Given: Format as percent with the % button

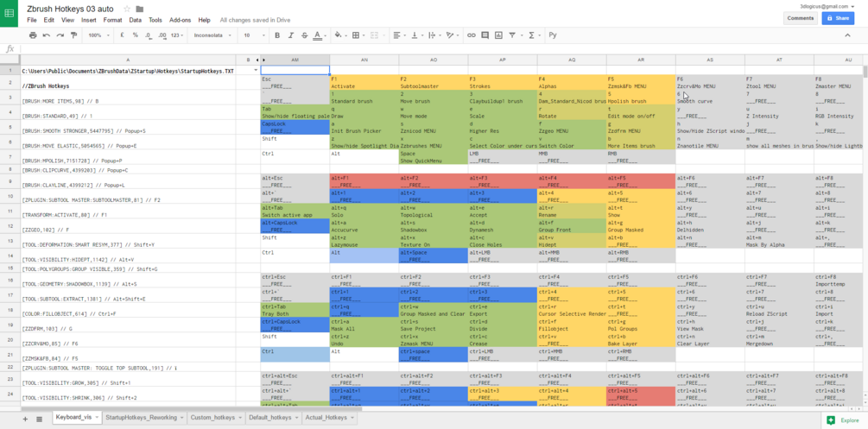Looking at the screenshot, I should 135,35.
